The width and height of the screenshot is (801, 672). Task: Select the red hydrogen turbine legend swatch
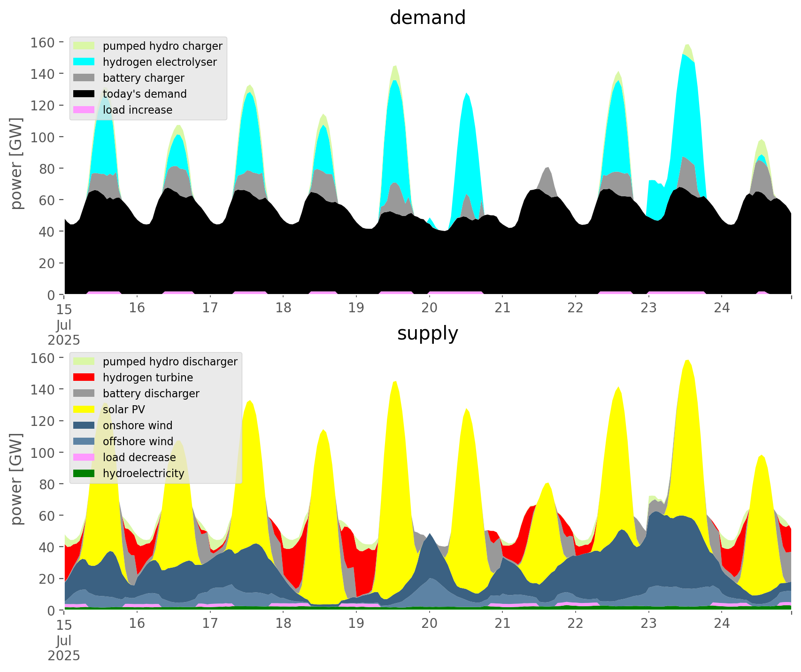(84, 378)
